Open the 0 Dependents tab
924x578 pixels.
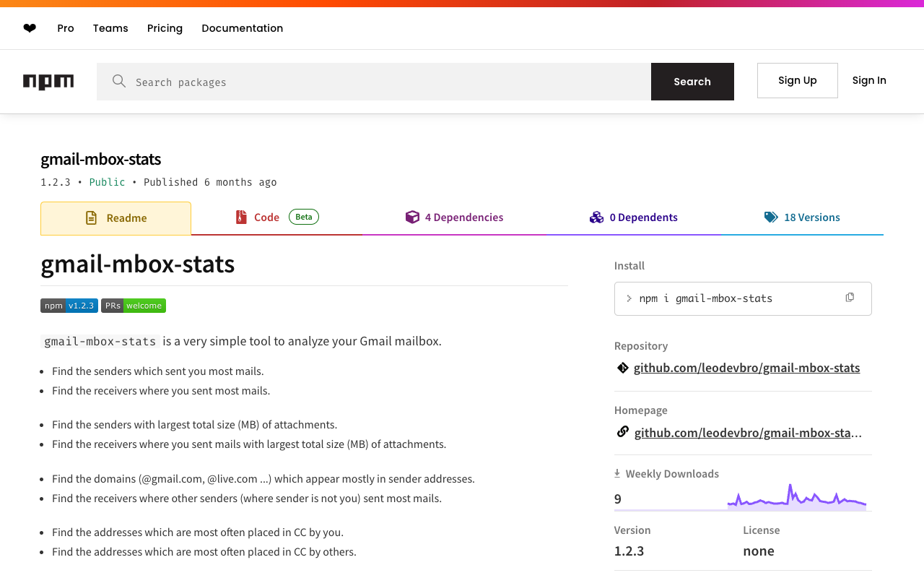point(634,217)
